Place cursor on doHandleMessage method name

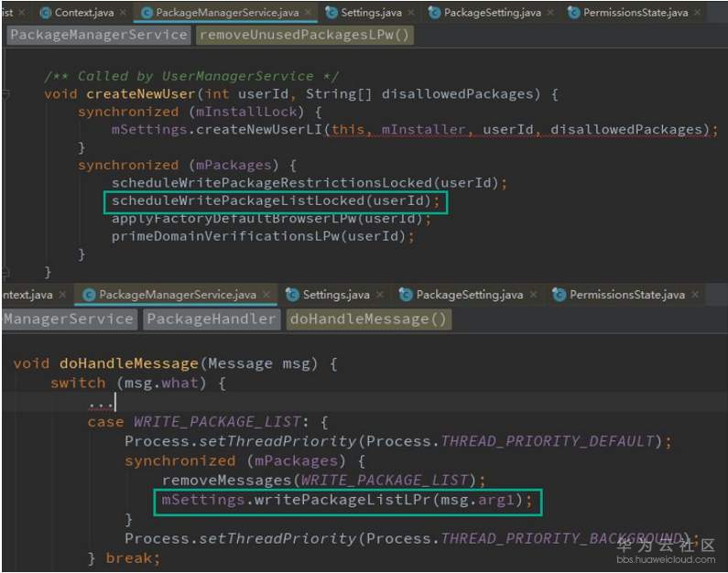pos(128,363)
